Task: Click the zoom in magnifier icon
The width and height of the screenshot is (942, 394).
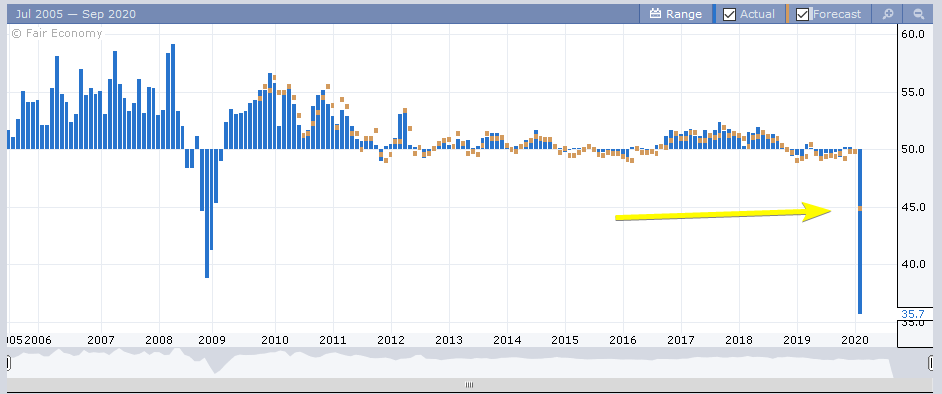Action: [888, 14]
